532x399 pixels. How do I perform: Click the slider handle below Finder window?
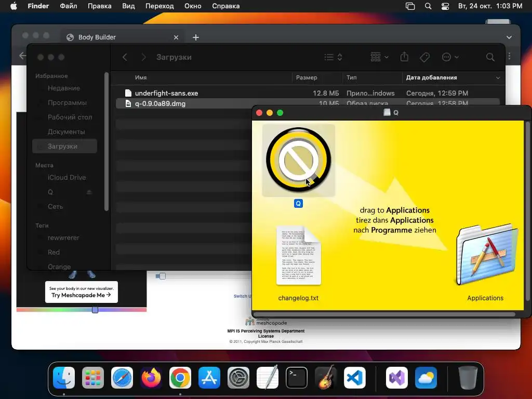(x=163, y=276)
